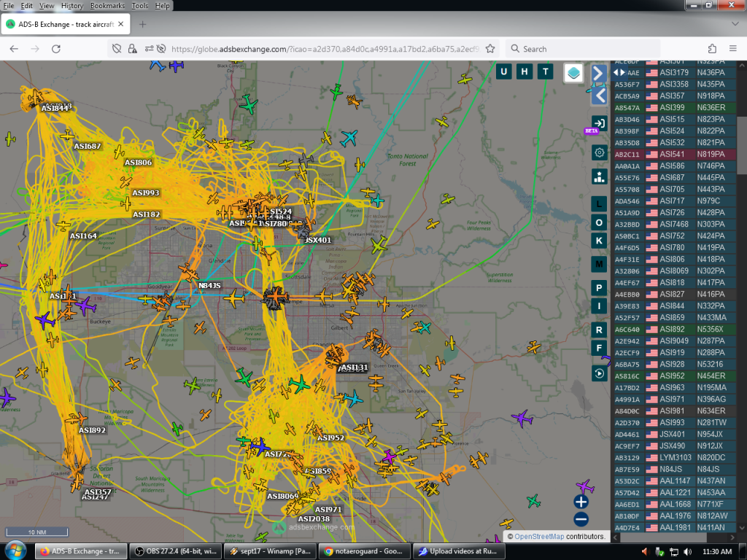Screen dimensions: 747x560
Task: Toggle the M map button
Action: 599,264
